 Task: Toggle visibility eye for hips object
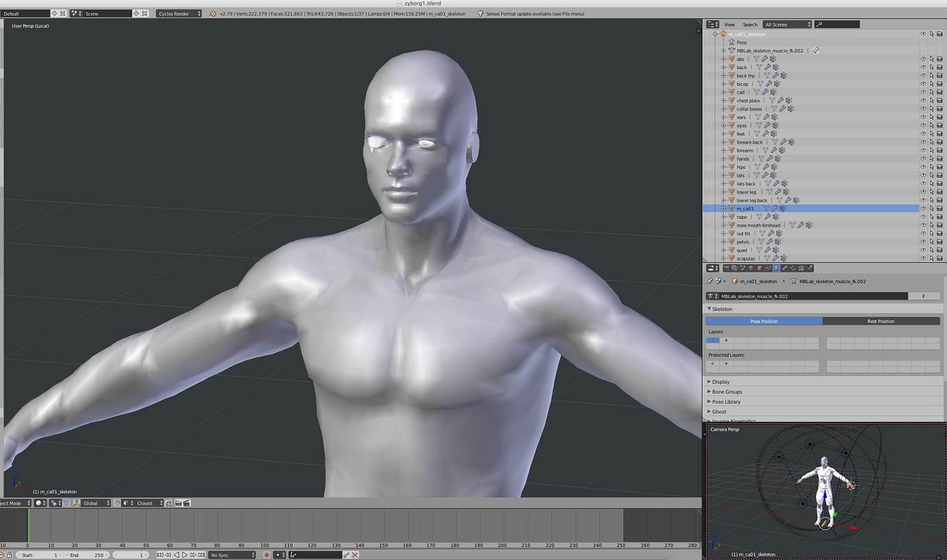click(x=923, y=167)
